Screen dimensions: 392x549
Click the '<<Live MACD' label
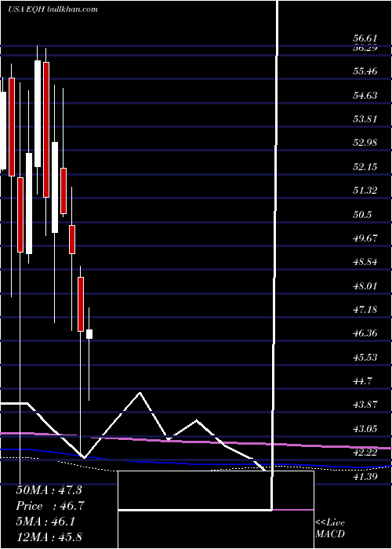pyautogui.click(x=330, y=528)
